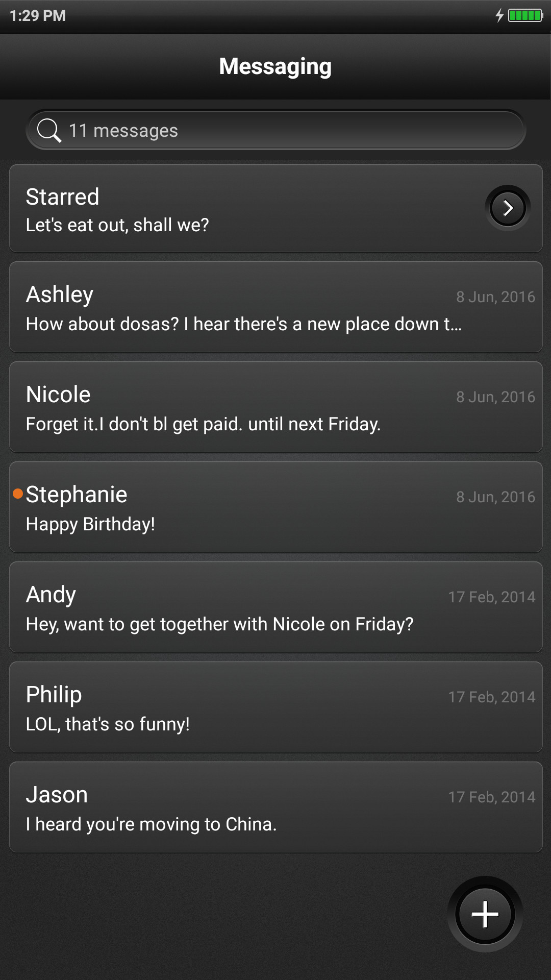Screen dimensions: 551x980
Task: Open Starred messages via chevron arrow
Action: pos(508,208)
